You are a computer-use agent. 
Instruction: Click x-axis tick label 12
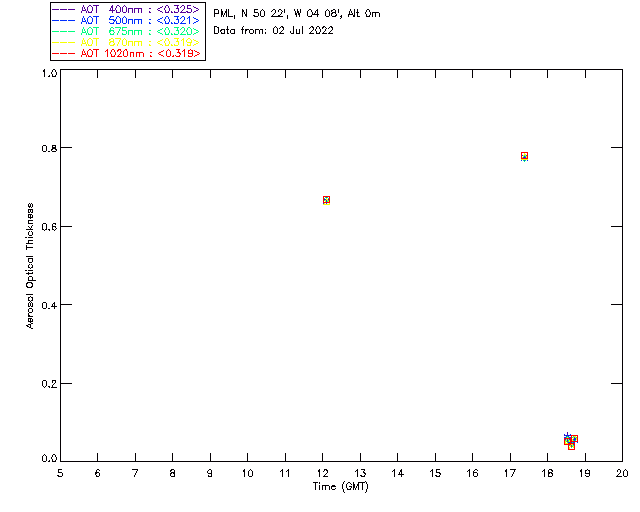pyautogui.click(x=322, y=473)
